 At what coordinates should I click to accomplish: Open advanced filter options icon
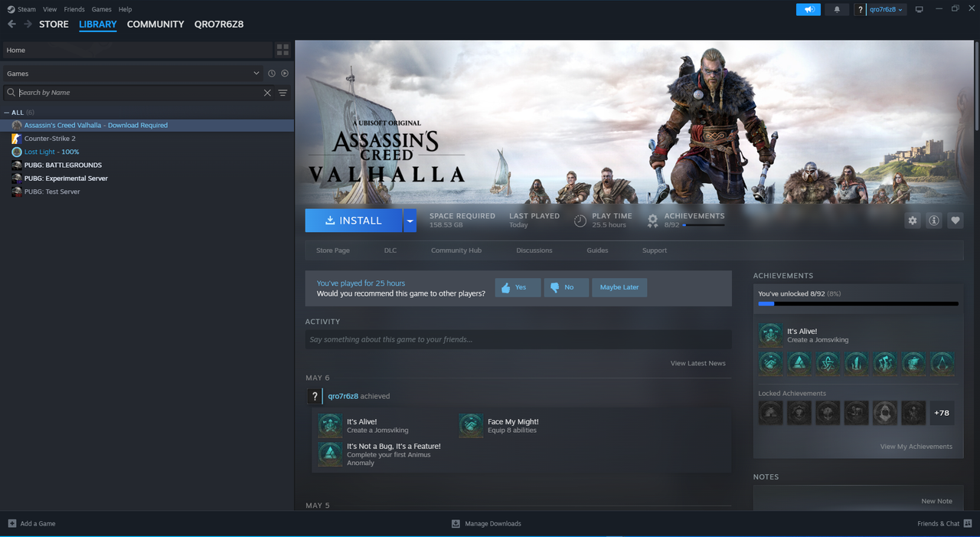pyautogui.click(x=283, y=93)
